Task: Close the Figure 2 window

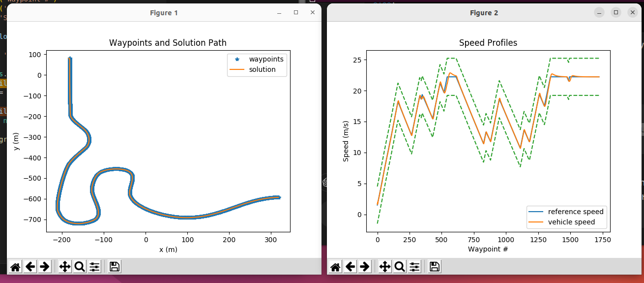Action: [633, 13]
